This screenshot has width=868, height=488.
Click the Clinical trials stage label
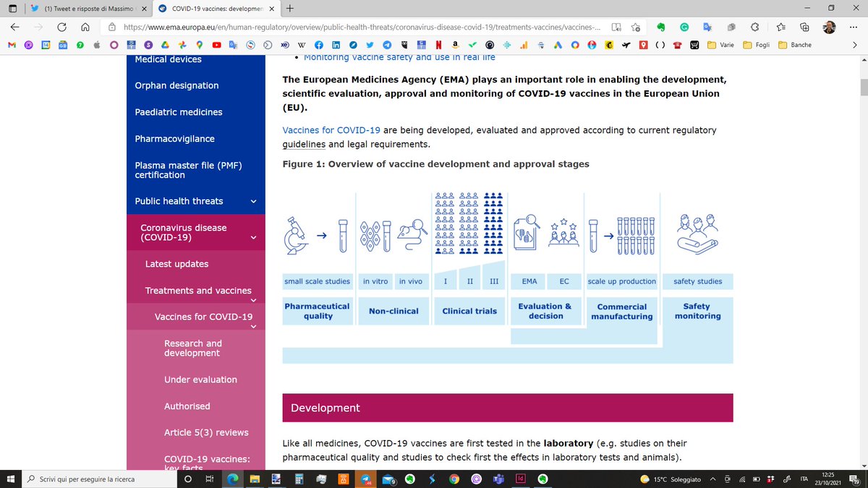(469, 311)
